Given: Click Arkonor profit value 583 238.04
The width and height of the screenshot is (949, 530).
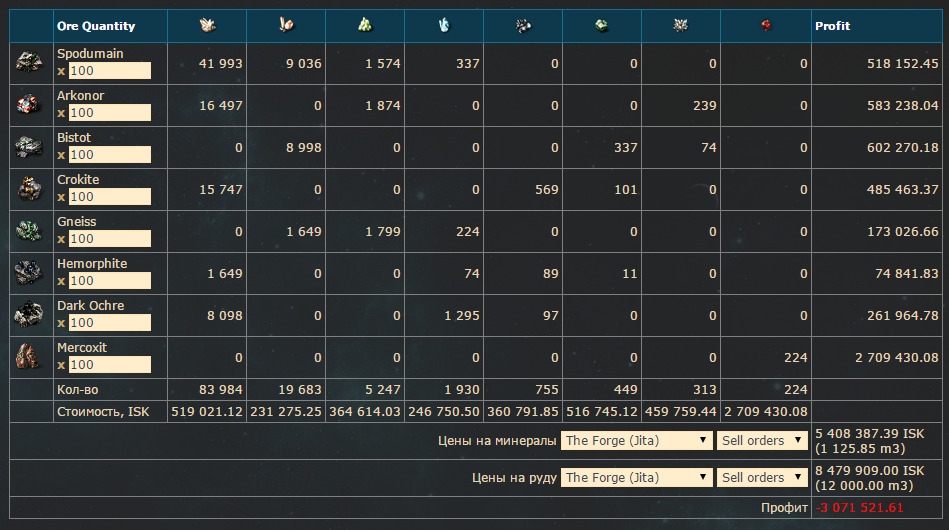Looking at the screenshot, I should point(902,105).
